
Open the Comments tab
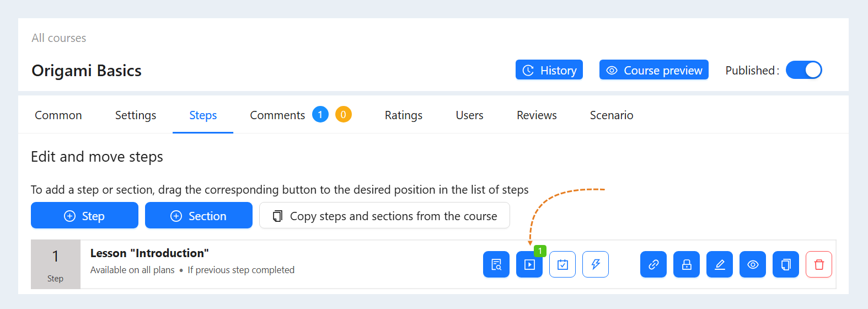[277, 115]
